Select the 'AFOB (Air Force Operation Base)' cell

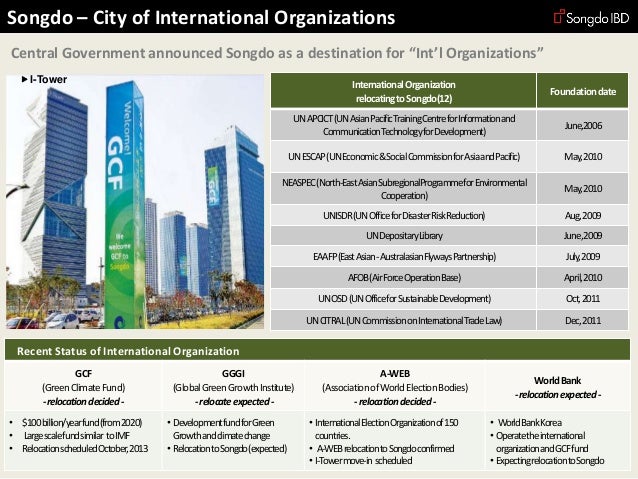tap(404, 278)
